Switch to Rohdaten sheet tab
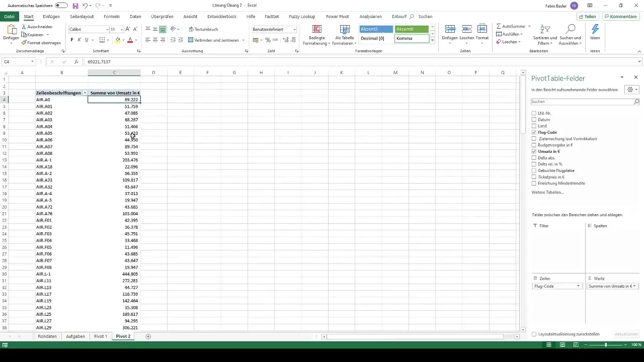The width and height of the screenshot is (644, 362). point(47,336)
